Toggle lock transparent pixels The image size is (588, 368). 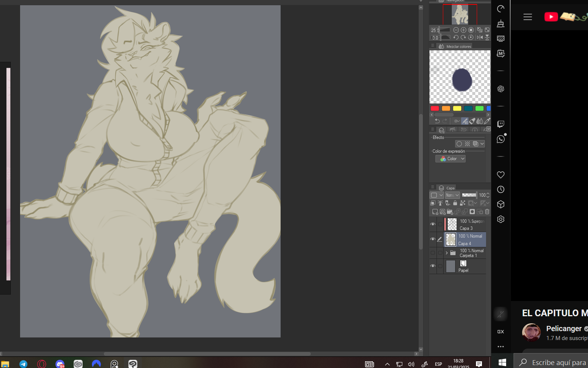click(x=463, y=203)
